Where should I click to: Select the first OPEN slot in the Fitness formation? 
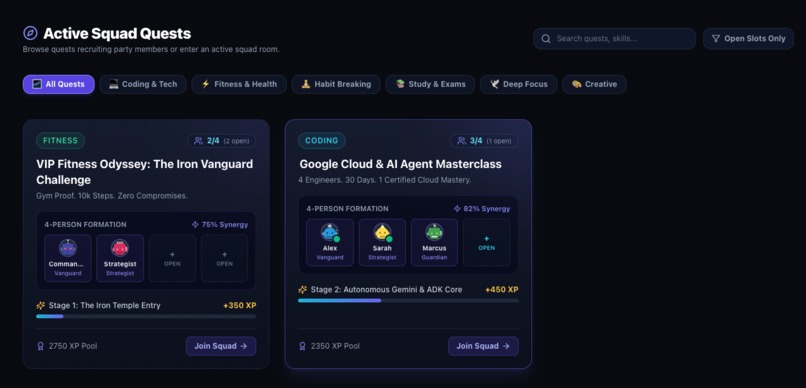pyautogui.click(x=172, y=258)
